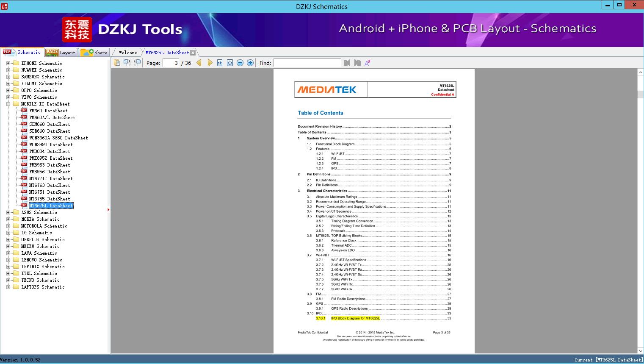Screen dimensions: 644x364
Task: Select MT6771T DataSheet entry
Action: pyautogui.click(x=51, y=178)
